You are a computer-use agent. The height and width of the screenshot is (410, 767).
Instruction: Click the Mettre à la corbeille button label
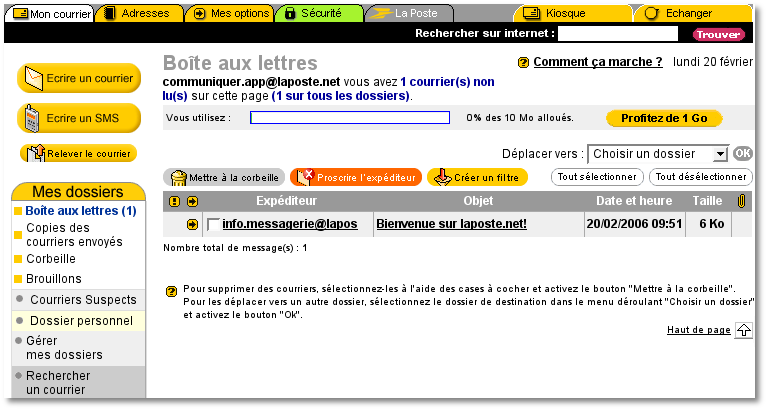pos(234,178)
